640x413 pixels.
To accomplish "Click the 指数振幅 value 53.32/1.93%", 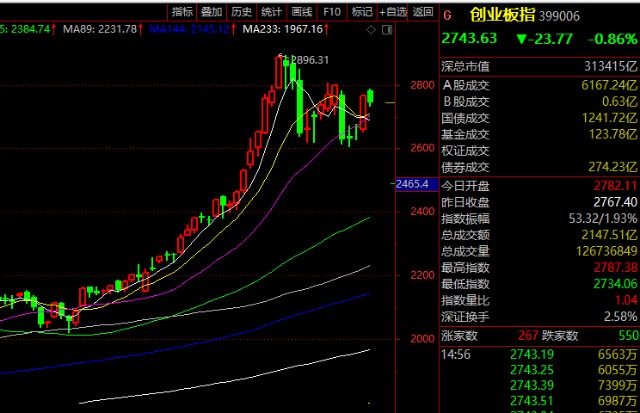I will point(603,218).
